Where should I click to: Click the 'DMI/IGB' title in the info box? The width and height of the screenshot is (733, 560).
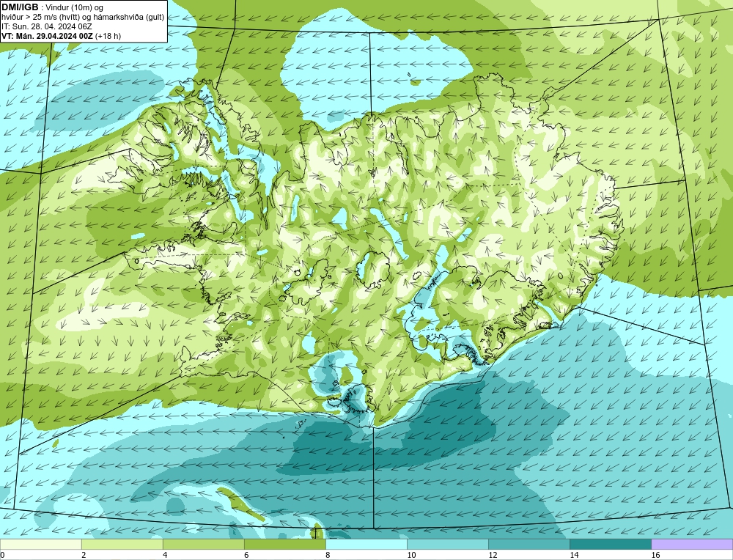coord(20,7)
